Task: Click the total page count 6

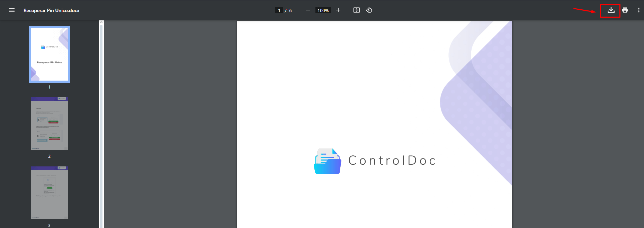Action: (290, 11)
